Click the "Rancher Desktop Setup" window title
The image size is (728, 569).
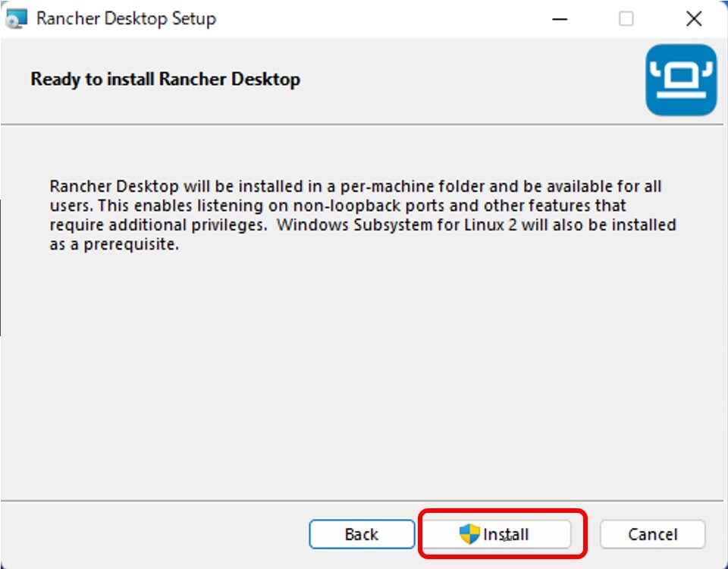pyautogui.click(x=126, y=19)
